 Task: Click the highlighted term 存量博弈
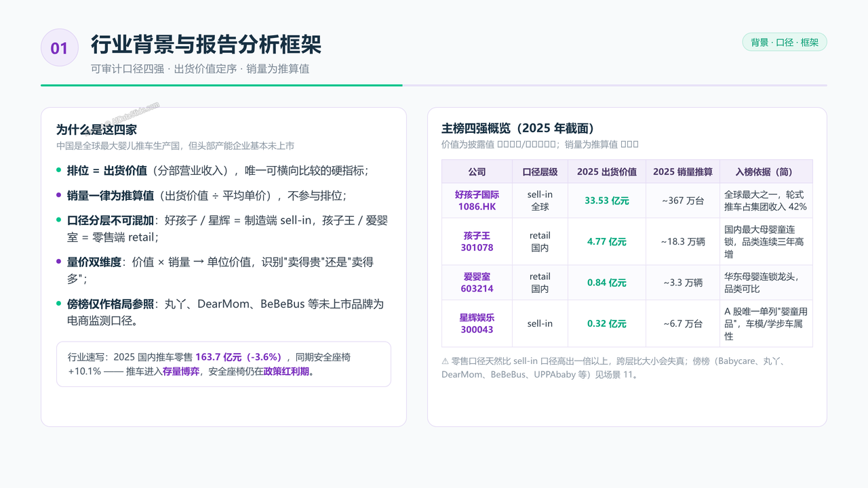tap(181, 371)
